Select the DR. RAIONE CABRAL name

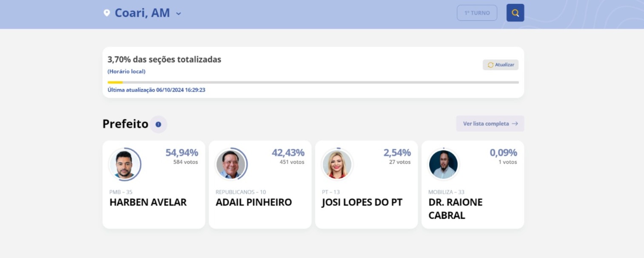(x=455, y=209)
